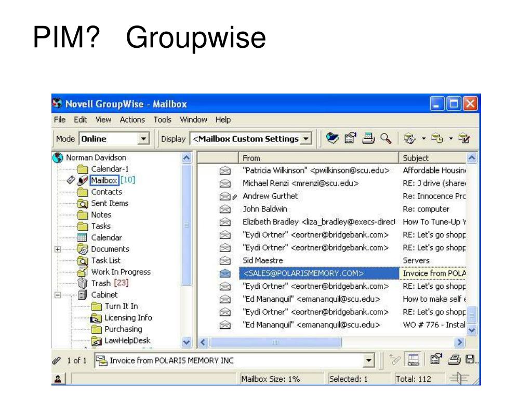532x399 pixels.
Task: Click the Trash can icon
Action: click(82, 283)
